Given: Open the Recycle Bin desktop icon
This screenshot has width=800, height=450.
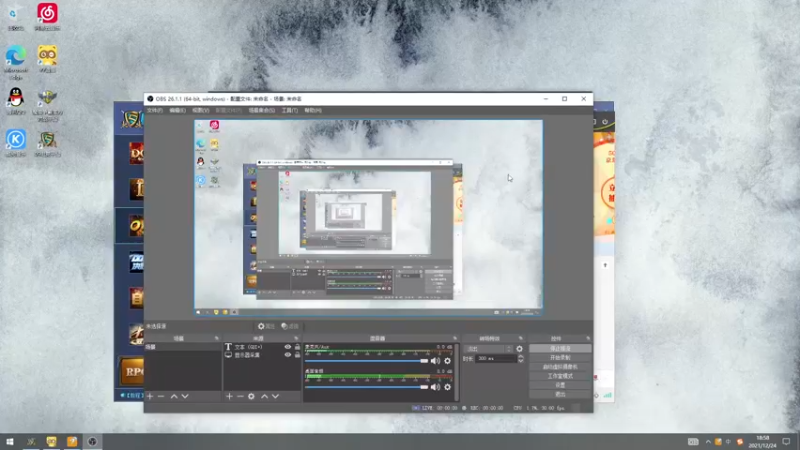Looking at the screenshot, I should (x=16, y=16).
